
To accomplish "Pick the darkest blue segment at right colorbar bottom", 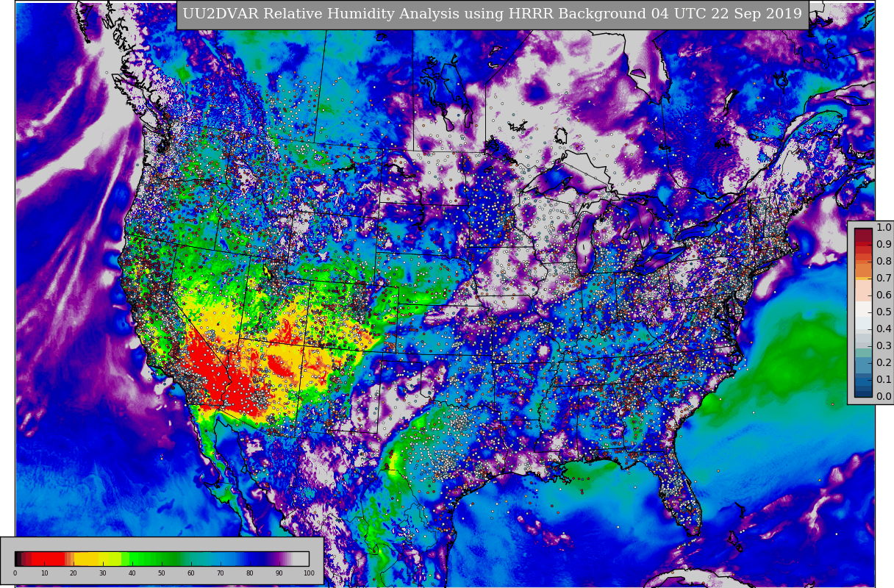I will (863, 392).
